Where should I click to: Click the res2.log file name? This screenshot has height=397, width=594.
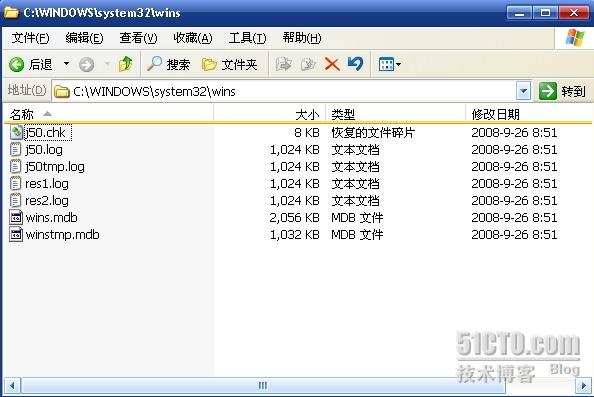pos(47,201)
